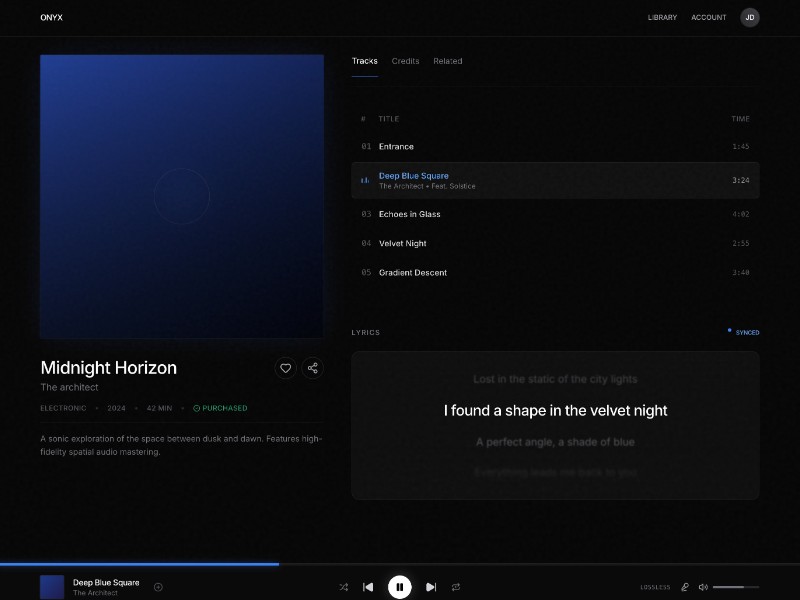
Task: Select the equalizer icon next to Deep Blue Square
Action: coord(365,180)
